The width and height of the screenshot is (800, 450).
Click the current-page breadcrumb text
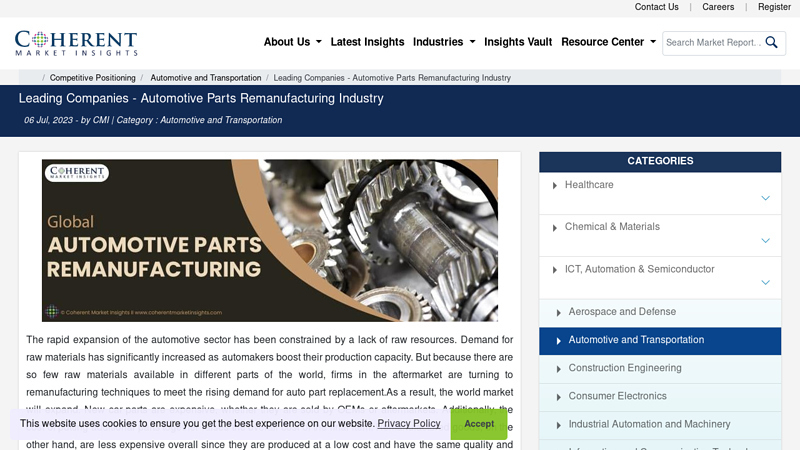392,78
